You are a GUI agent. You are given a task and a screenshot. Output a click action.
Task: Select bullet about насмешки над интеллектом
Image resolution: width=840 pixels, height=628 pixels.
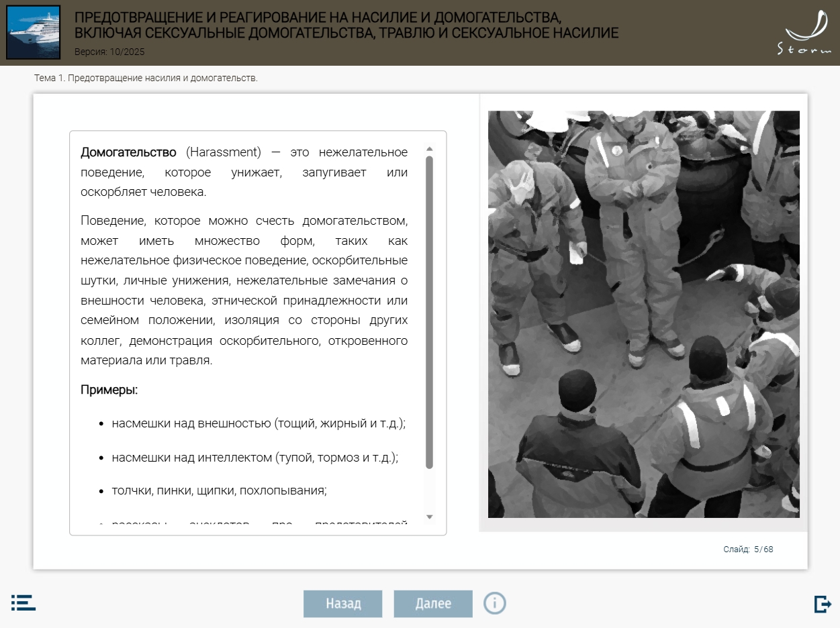(254, 458)
